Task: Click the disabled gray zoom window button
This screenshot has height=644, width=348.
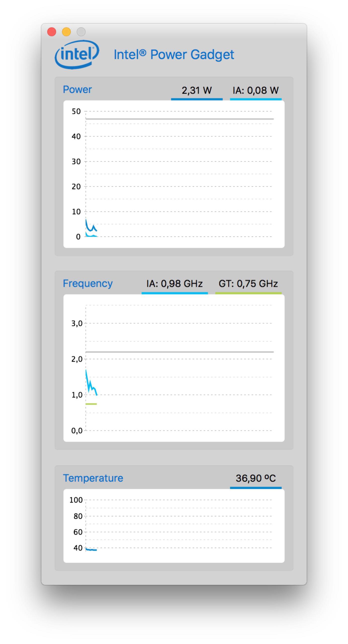Action: pyautogui.click(x=81, y=32)
